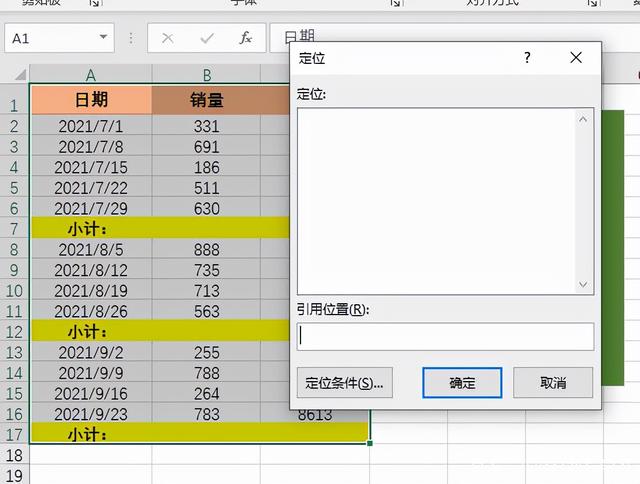Viewport: 640px width, 484px height.
Task: Click the select-all triangle corner of sheet
Action: pyautogui.click(x=20, y=75)
